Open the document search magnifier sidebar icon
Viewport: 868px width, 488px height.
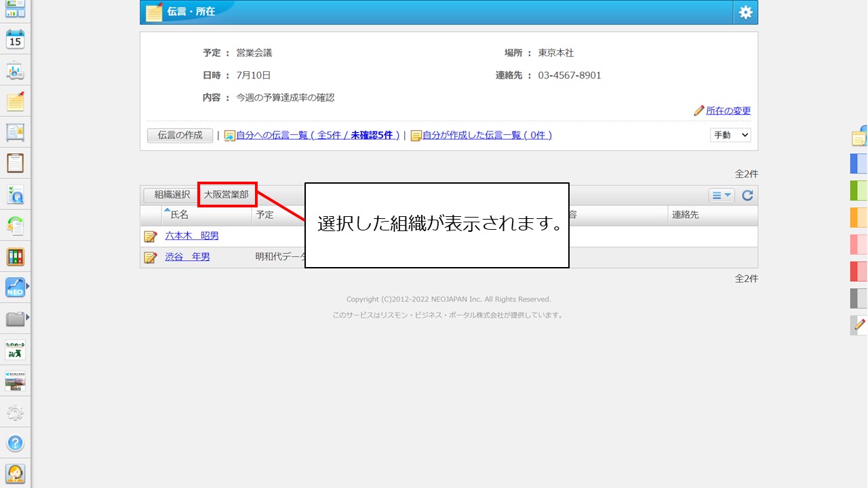[x=15, y=195]
